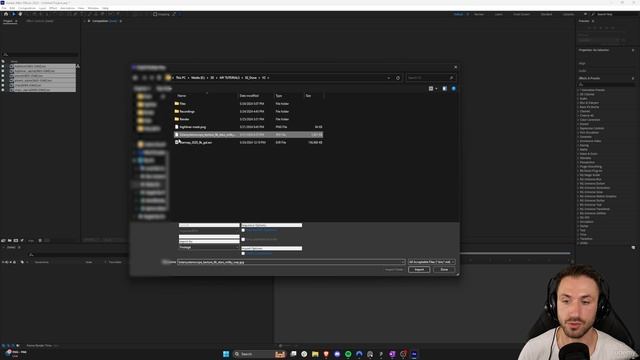
Task: Select the Recordings folder in the file list
Action: tap(187, 111)
